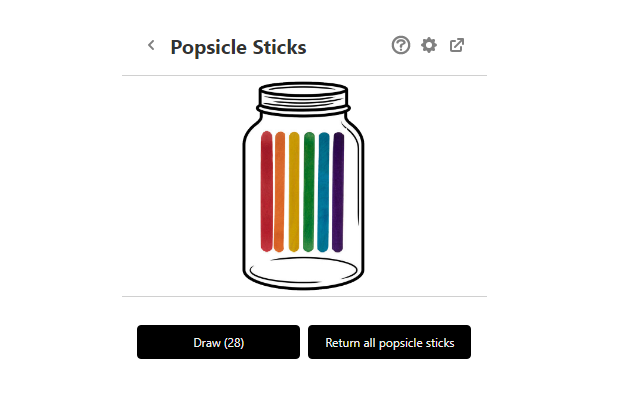Choose the purple popsicle stick

[338, 190]
